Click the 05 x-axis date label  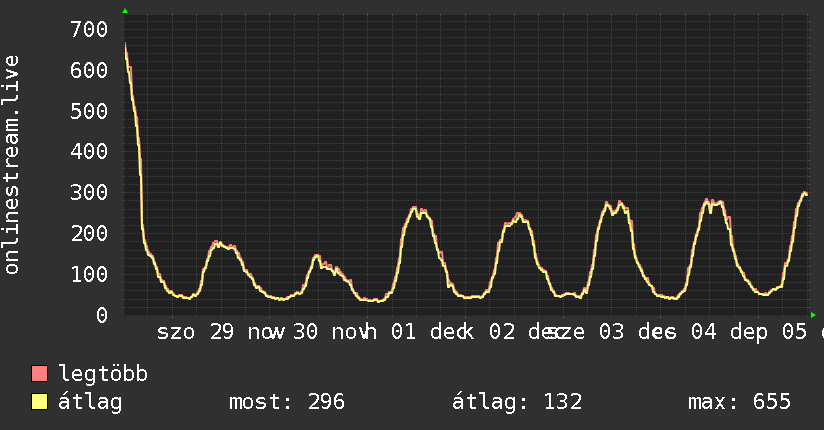794,332
